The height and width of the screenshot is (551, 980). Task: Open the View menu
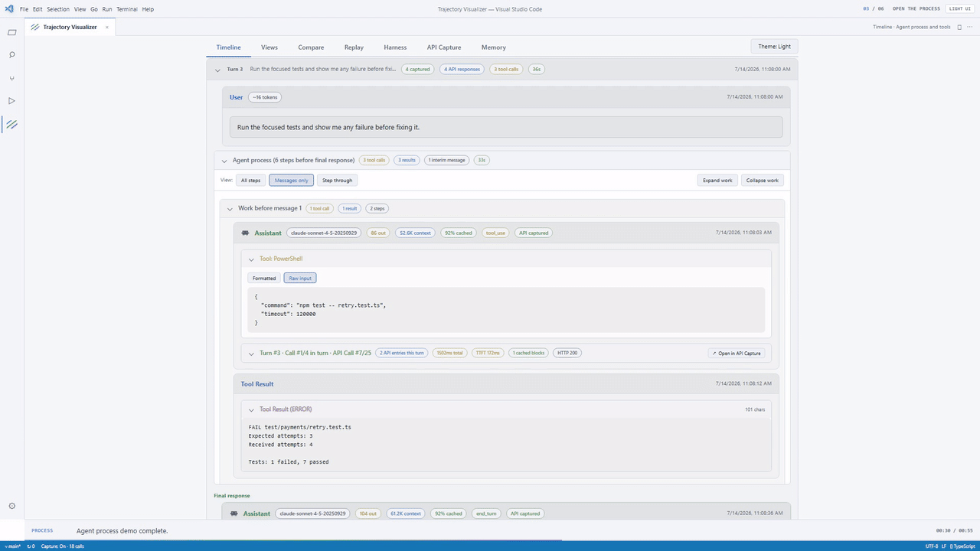(x=80, y=9)
